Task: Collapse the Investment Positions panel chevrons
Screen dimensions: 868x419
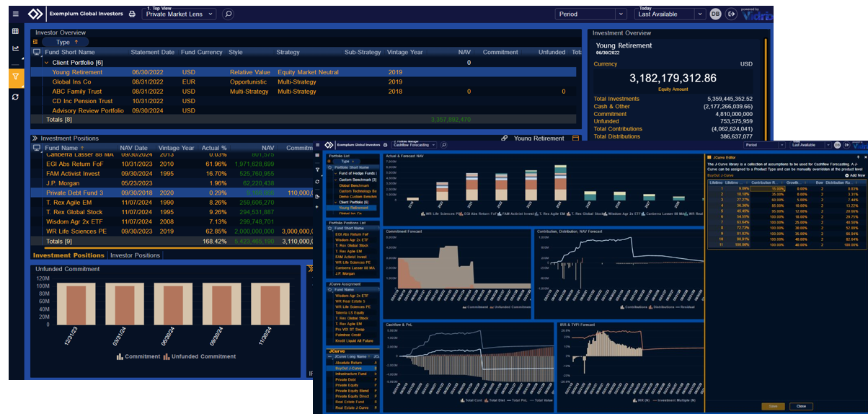Action: (34, 138)
